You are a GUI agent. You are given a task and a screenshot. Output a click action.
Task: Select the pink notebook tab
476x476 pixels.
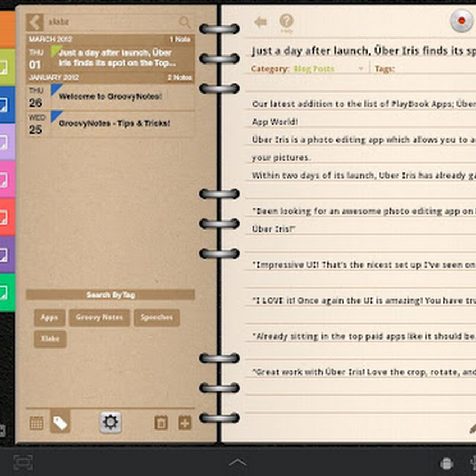pos(7,179)
